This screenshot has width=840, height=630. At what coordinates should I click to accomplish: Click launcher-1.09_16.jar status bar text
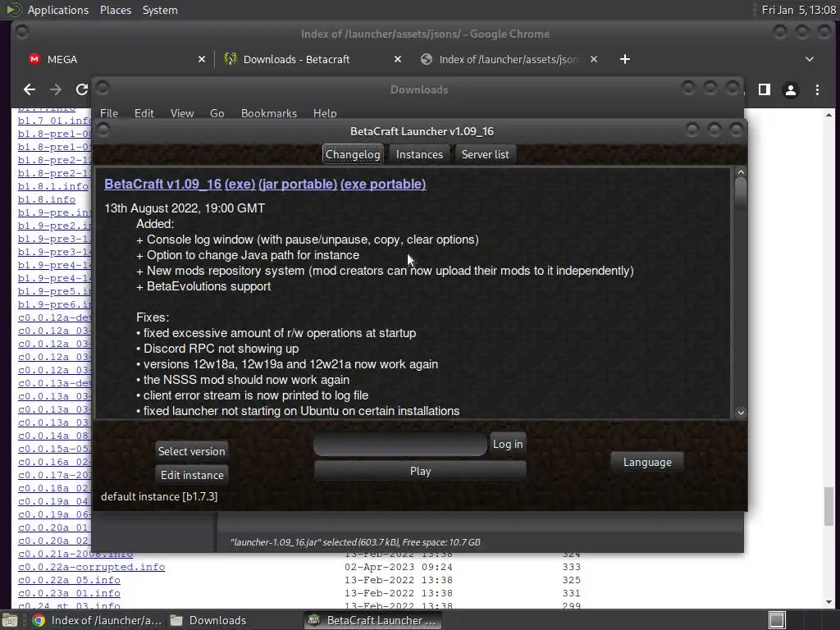point(355,542)
